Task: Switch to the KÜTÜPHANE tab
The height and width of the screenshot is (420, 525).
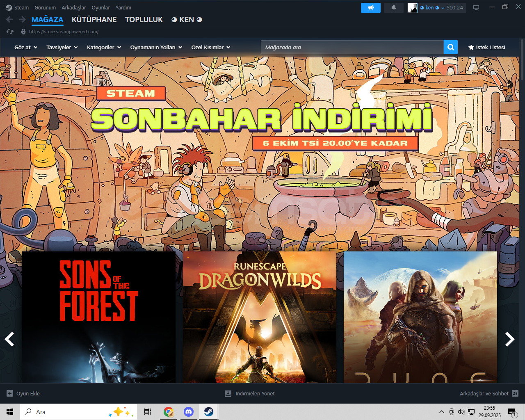Action: pos(94,20)
